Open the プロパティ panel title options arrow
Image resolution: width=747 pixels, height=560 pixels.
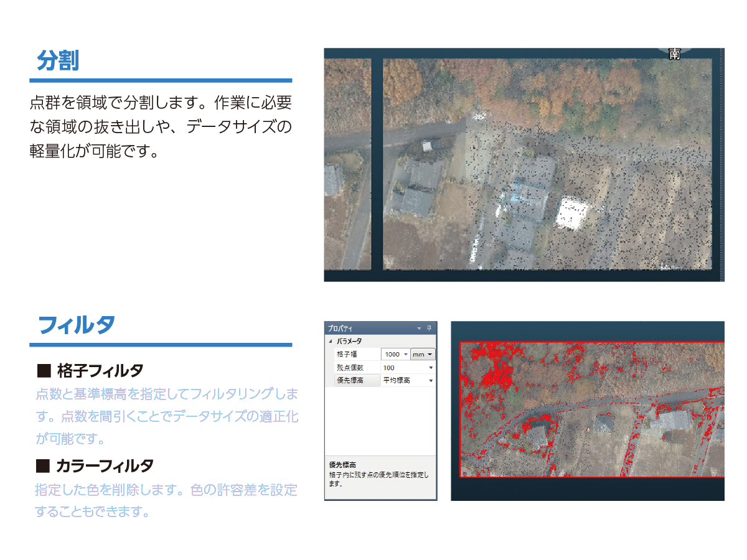click(x=420, y=328)
